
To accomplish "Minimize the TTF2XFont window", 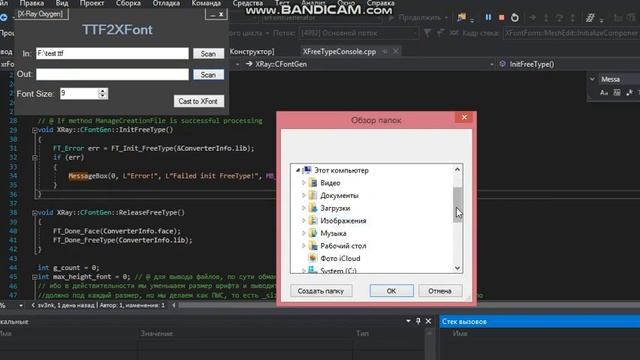I will [212, 14].
